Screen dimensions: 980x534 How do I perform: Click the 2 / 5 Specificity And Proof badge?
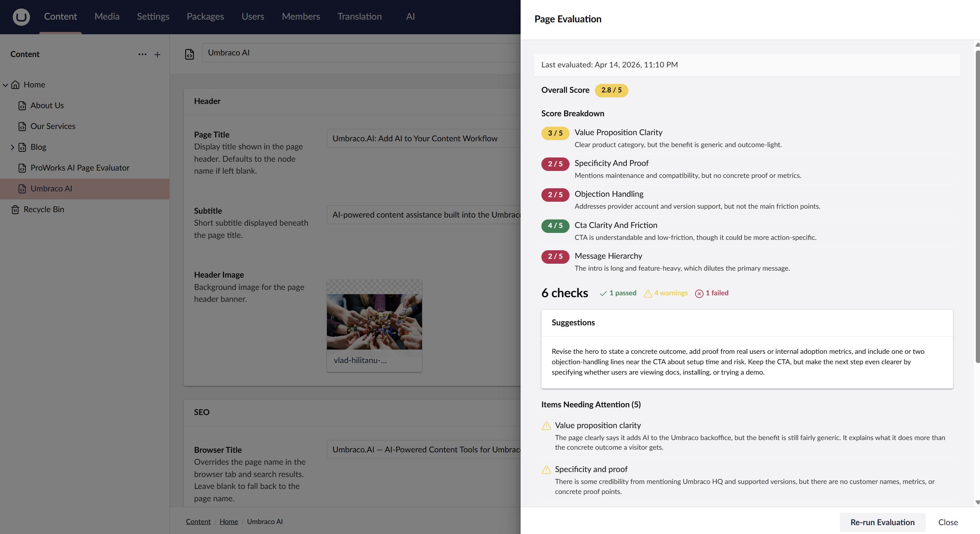point(555,164)
